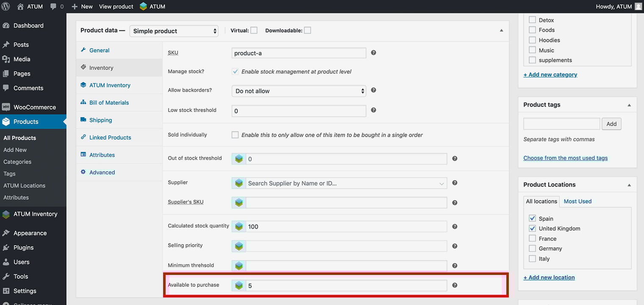Click the Add button for product tags

611,124
